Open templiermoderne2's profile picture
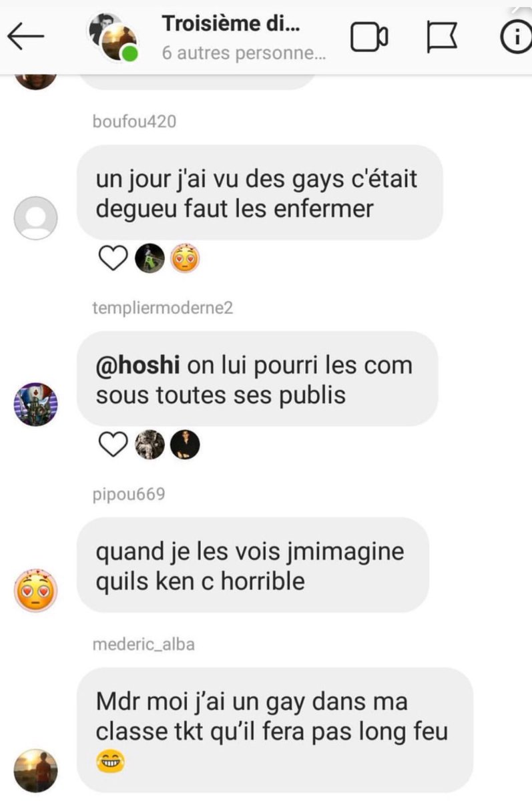Image resolution: width=532 pixels, height=801 pixels. [x=36, y=405]
